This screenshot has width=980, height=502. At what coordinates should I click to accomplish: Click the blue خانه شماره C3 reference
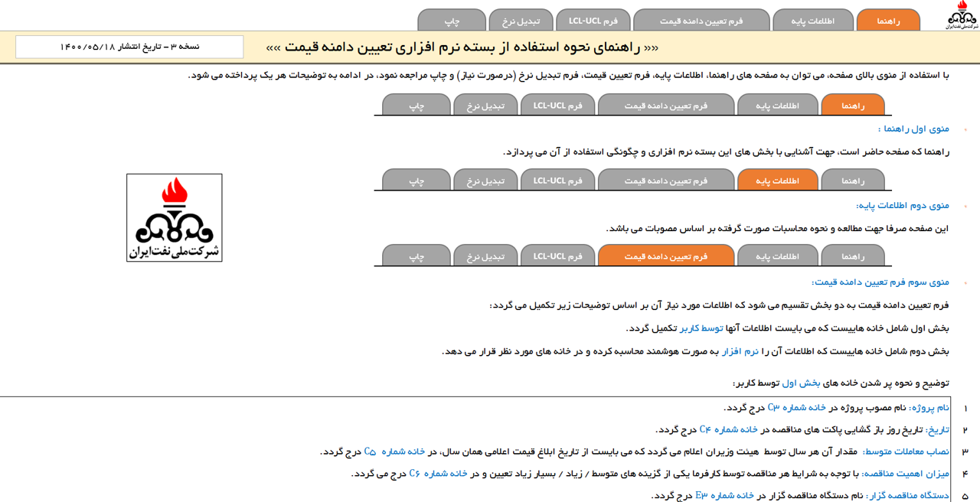(796, 408)
